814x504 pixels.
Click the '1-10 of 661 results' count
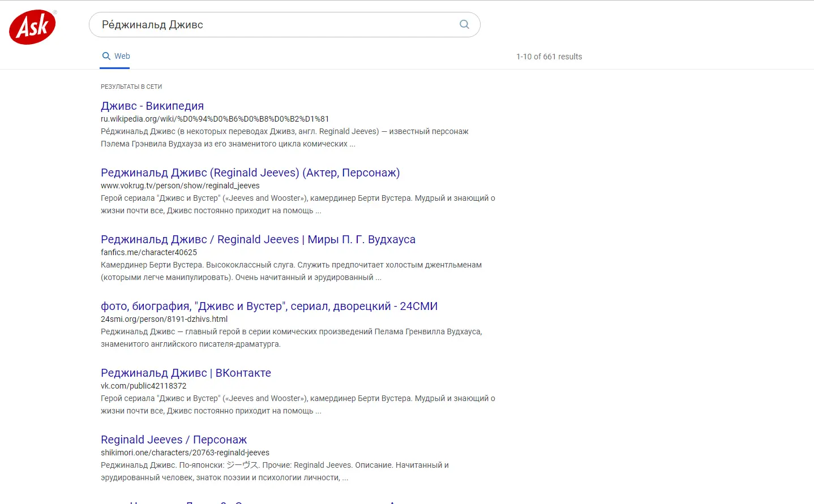(549, 57)
